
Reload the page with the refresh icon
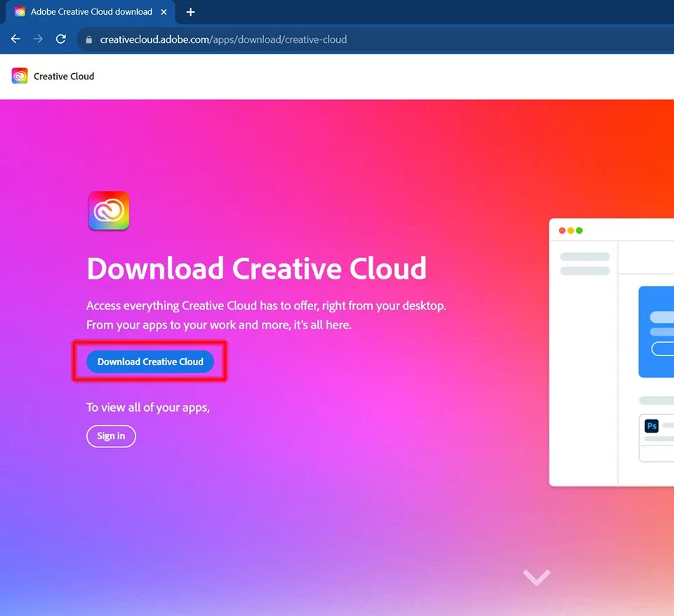point(61,39)
